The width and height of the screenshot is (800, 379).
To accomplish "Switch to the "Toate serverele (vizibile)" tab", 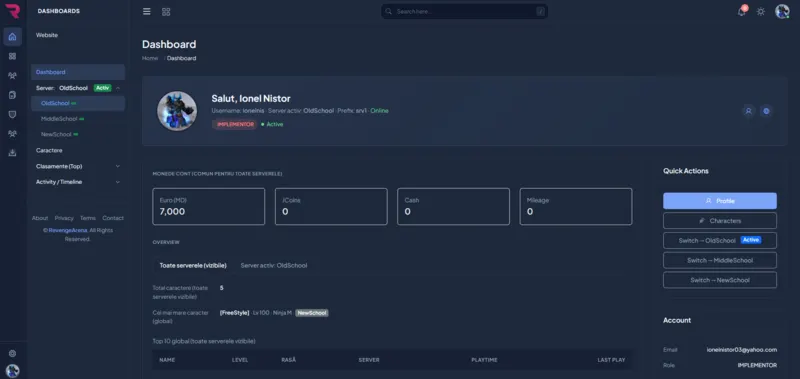I will click(193, 265).
